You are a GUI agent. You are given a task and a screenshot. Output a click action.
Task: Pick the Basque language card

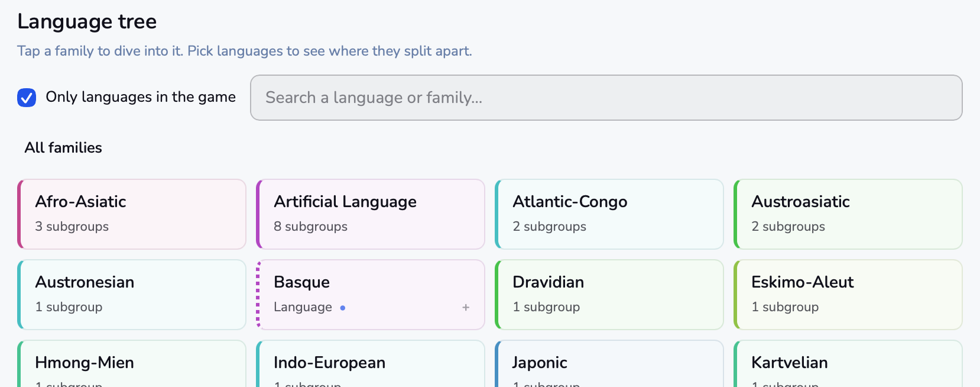click(x=371, y=295)
